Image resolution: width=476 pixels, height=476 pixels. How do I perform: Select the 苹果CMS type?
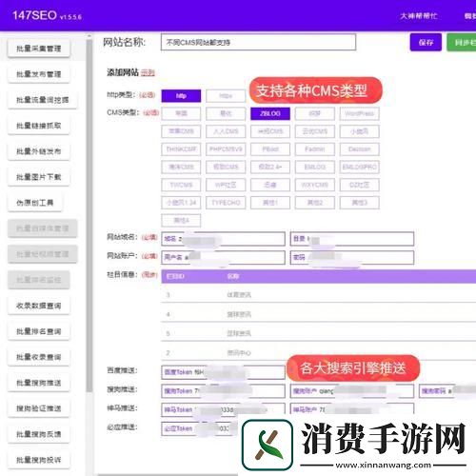pyautogui.click(x=181, y=131)
